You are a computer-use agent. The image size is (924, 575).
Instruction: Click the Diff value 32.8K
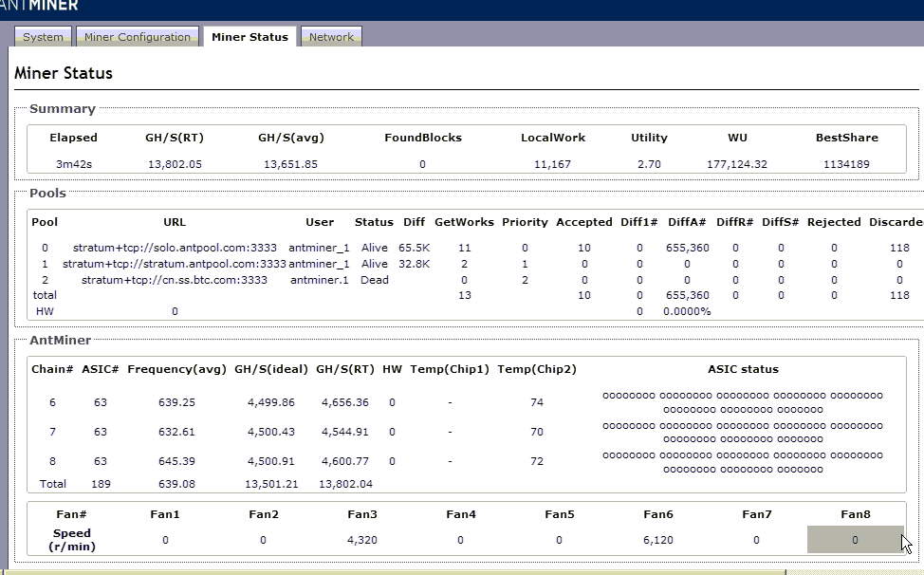[x=415, y=264]
